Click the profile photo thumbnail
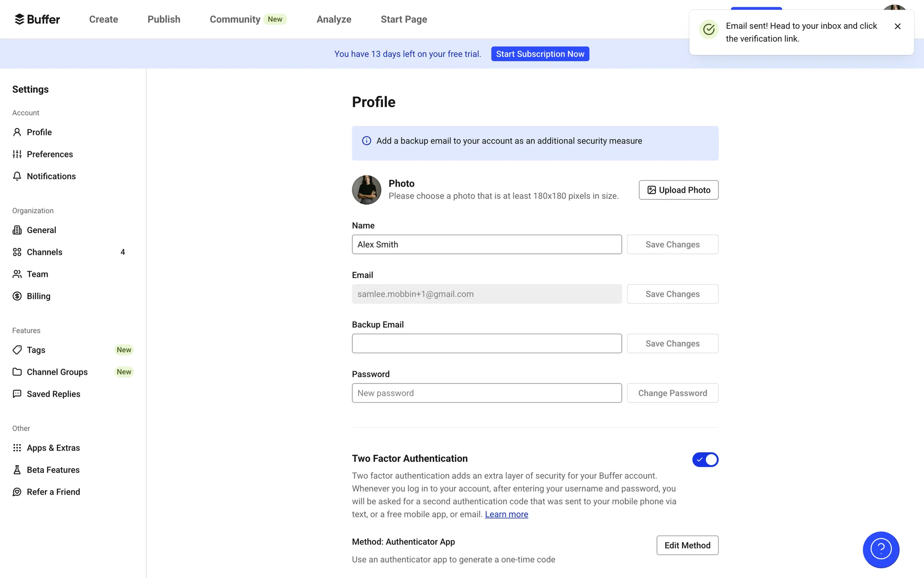This screenshot has height=578, width=924. [x=366, y=190]
